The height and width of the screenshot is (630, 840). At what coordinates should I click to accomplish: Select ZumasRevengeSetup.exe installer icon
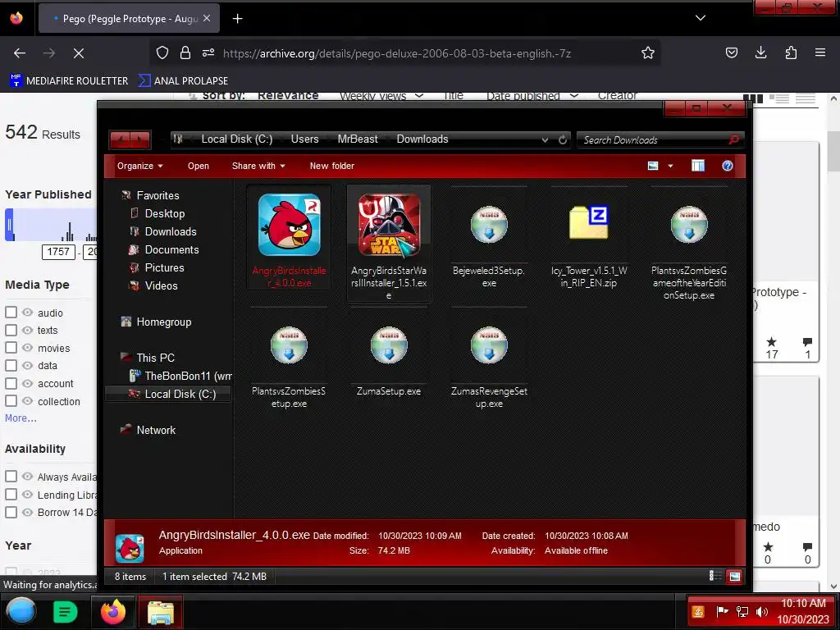click(489, 345)
